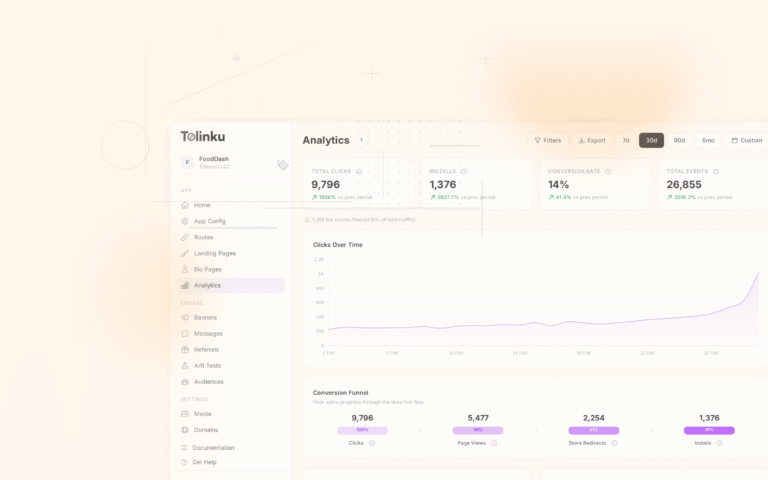Click the Audiences group icon
This screenshot has height=480, width=768.
pos(185,382)
